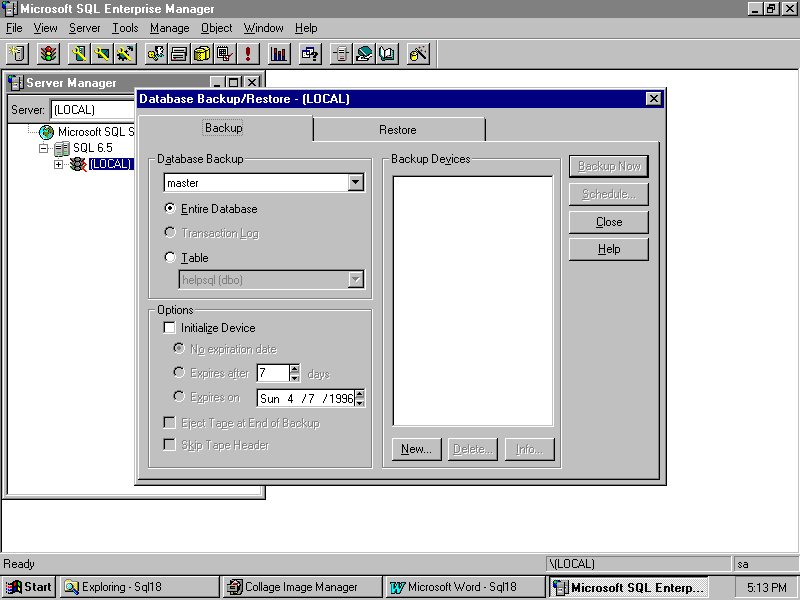Expand the (LOCAL) server tree node
The width and height of the screenshot is (800, 600).
[59, 164]
